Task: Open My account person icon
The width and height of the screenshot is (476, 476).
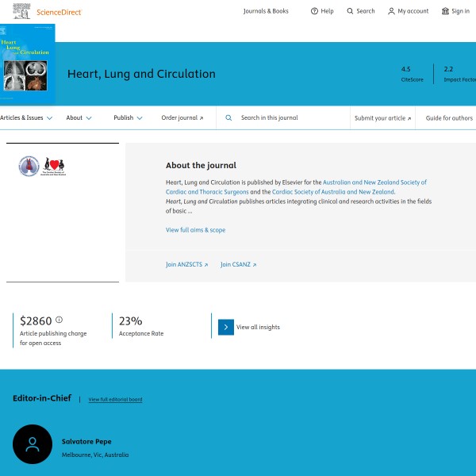Action: coord(391,11)
